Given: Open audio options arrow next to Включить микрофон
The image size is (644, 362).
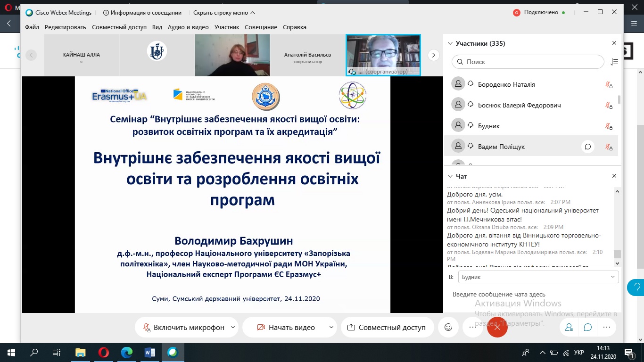Looking at the screenshot, I should coord(233,327).
